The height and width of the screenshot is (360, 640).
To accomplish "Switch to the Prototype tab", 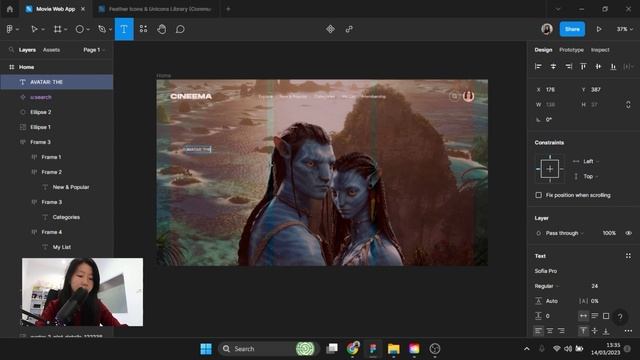I will pyautogui.click(x=571, y=50).
